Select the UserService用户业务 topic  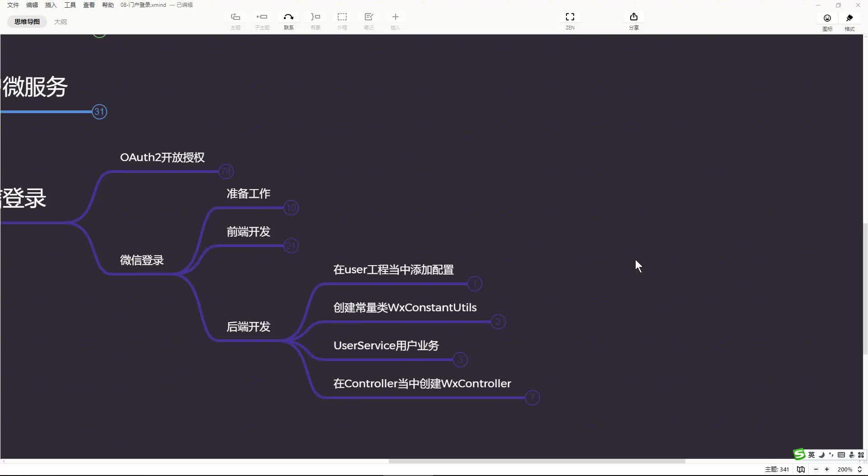tap(386, 346)
